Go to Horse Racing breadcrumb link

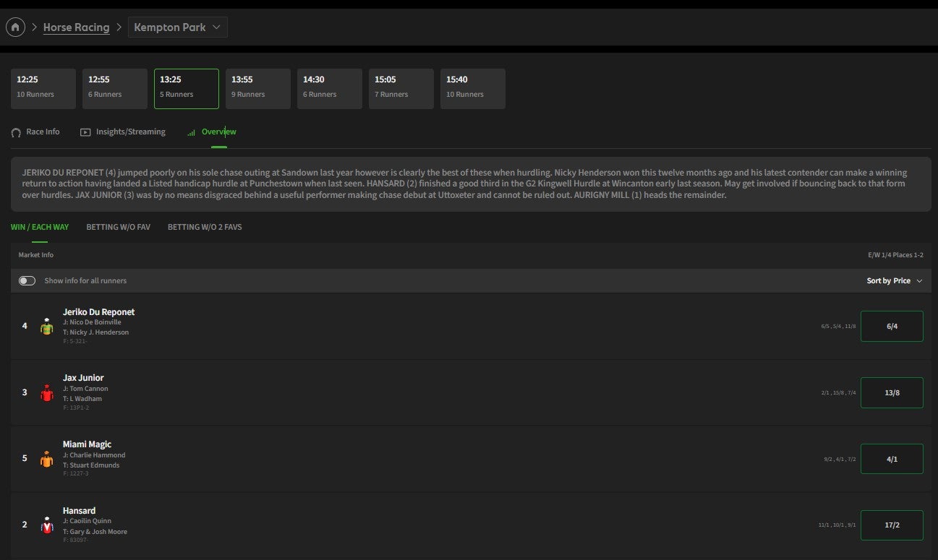pyautogui.click(x=76, y=27)
